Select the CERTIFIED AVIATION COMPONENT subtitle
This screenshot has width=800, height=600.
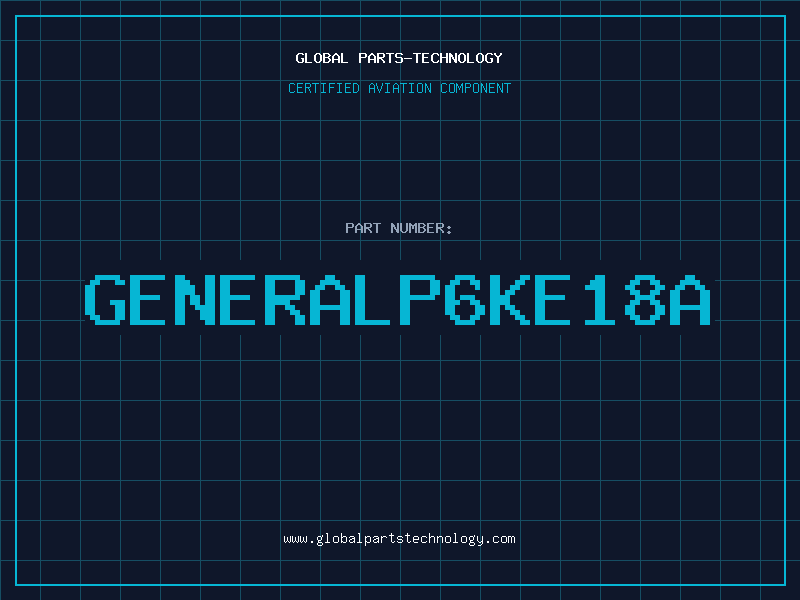pyautogui.click(x=399, y=88)
